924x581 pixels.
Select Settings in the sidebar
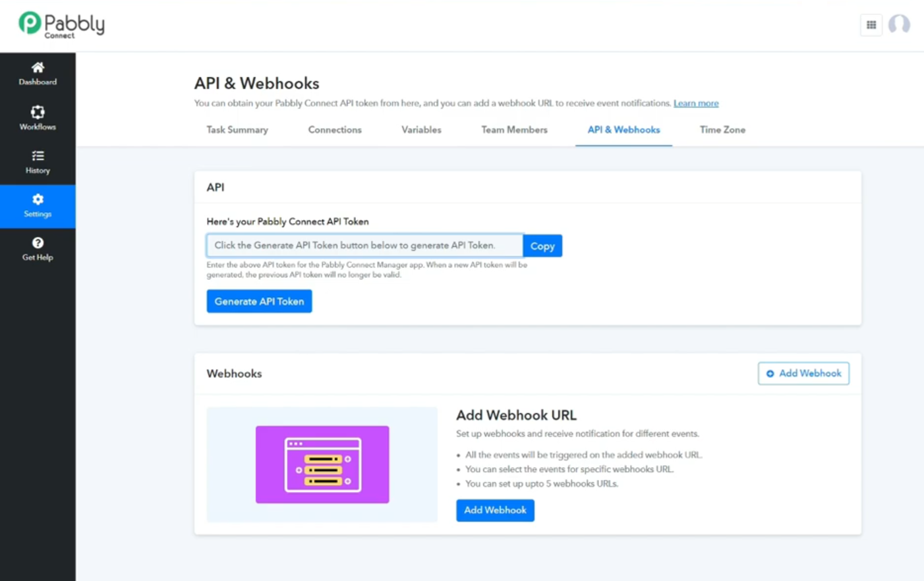38,206
